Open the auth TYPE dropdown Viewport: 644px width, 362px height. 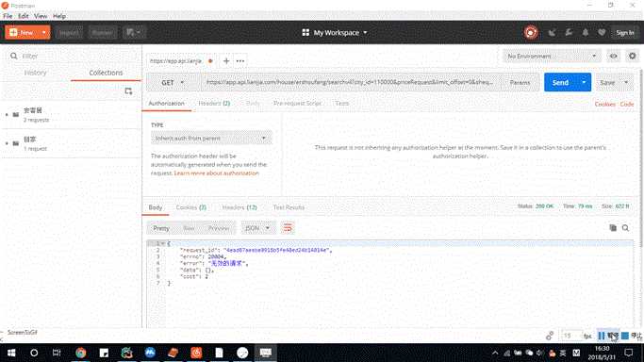click(211, 139)
